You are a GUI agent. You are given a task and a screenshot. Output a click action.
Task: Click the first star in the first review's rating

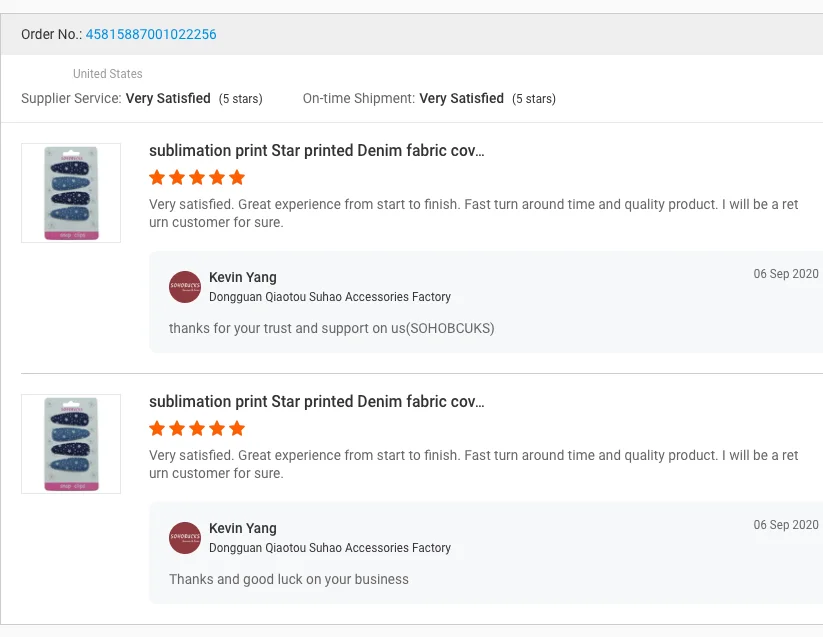click(x=157, y=178)
